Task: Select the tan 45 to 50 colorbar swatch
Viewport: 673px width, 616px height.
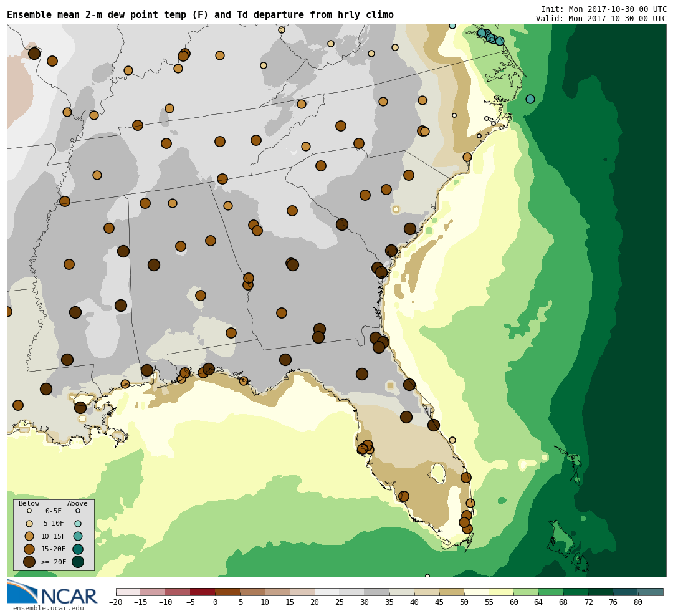Action: click(451, 592)
